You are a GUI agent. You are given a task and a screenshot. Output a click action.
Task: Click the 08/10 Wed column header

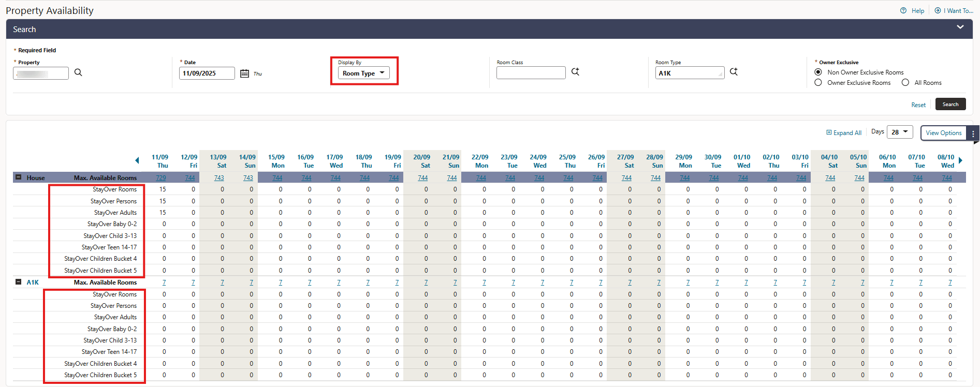[946, 161]
